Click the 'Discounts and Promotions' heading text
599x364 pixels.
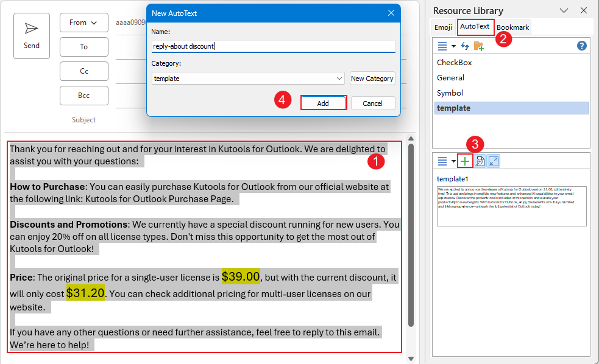[x=69, y=225]
